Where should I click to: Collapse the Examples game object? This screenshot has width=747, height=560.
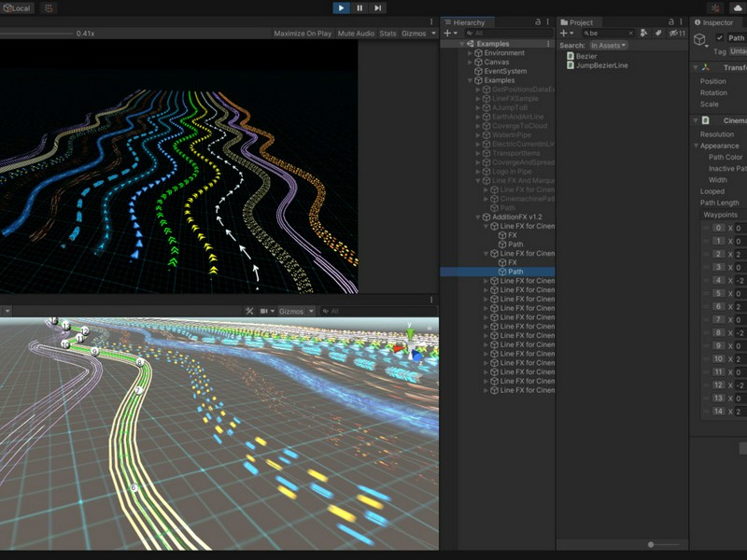[470, 80]
